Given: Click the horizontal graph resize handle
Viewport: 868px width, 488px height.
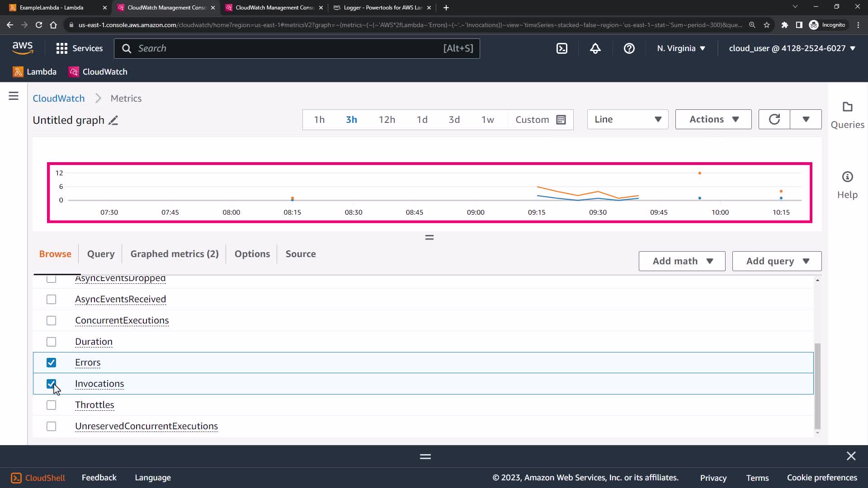Looking at the screenshot, I should coord(429,237).
